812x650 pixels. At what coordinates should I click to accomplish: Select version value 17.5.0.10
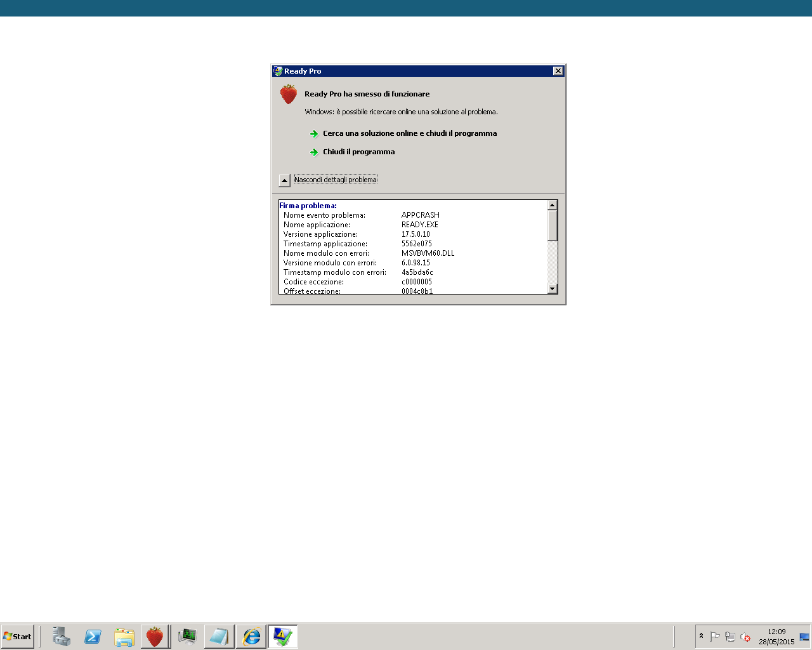click(416, 234)
